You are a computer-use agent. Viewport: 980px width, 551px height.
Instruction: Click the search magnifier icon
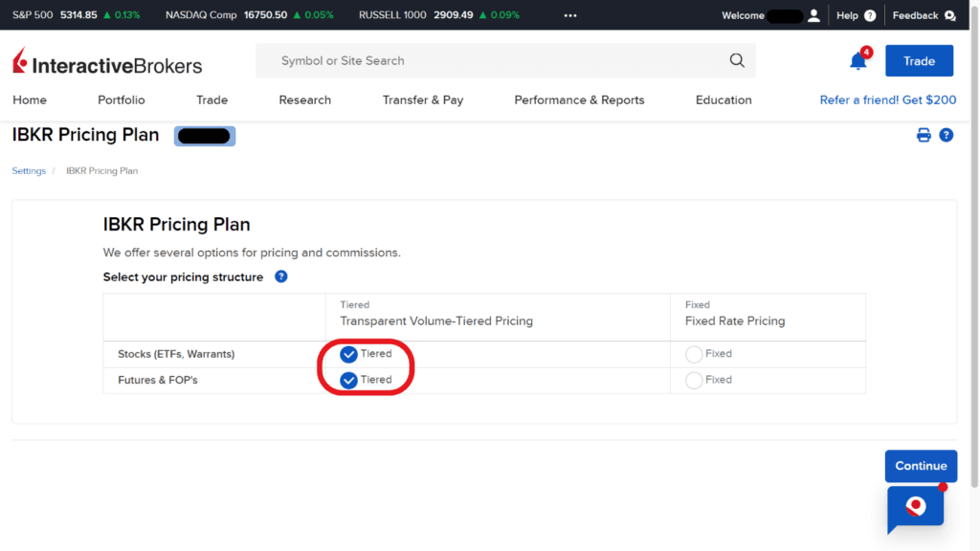tap(736, 60)
